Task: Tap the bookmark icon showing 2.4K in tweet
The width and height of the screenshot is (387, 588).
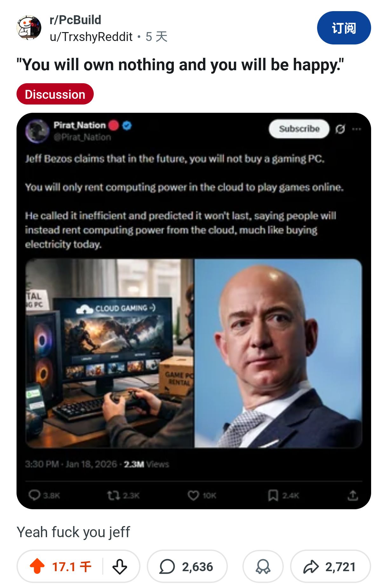Action: (273, 495)
